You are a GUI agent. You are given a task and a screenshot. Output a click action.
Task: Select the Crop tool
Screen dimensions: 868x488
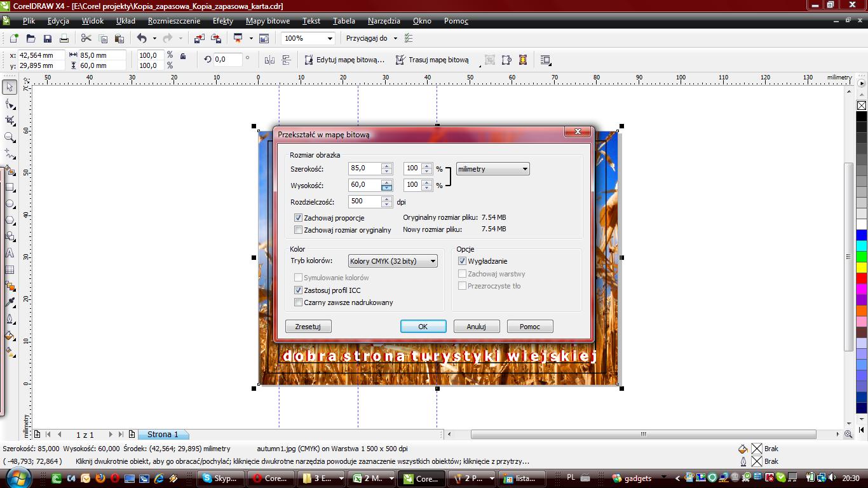click(10, 120)
